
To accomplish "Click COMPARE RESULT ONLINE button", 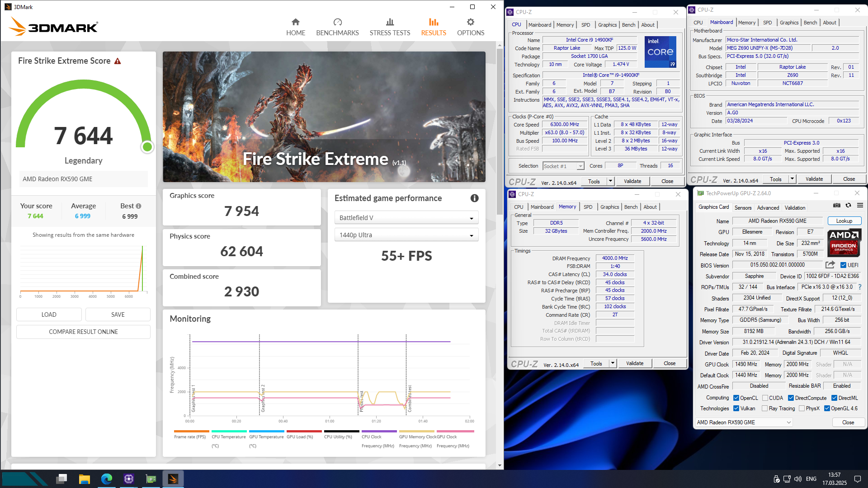I will coord(83,332).
